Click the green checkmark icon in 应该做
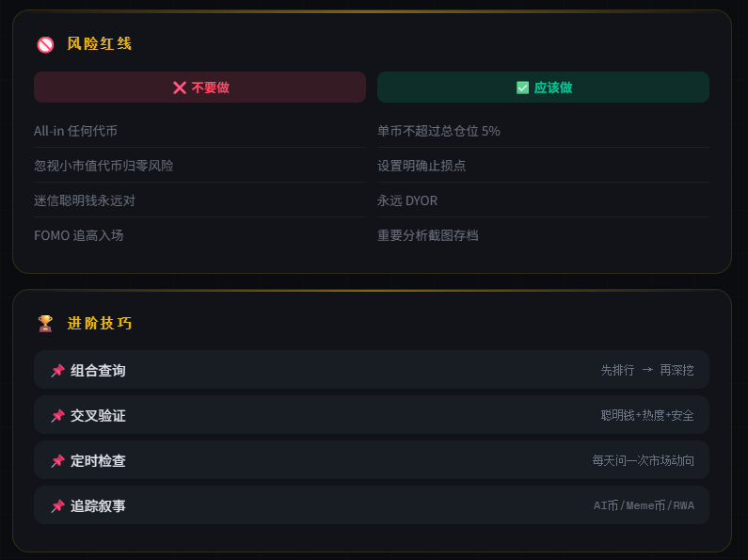The width and height of the screenshot is (748, 560). 523,88
